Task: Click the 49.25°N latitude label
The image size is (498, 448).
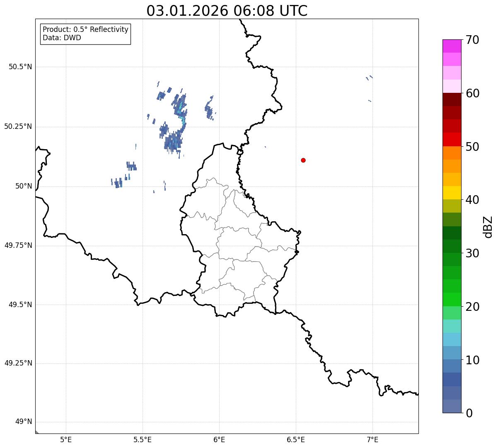Action: click(18, 363)
